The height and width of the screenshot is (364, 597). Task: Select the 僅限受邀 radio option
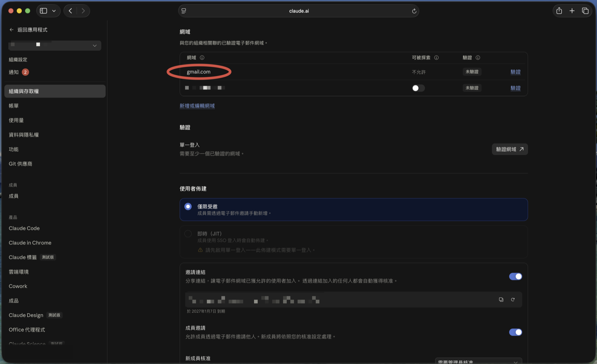(x=188, y=206)
